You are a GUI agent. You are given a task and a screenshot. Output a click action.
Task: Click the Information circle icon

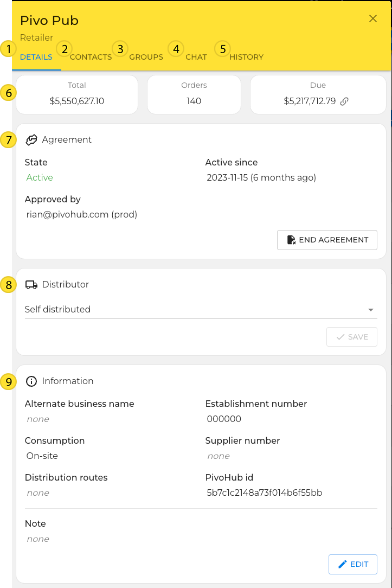coord(31,381)
